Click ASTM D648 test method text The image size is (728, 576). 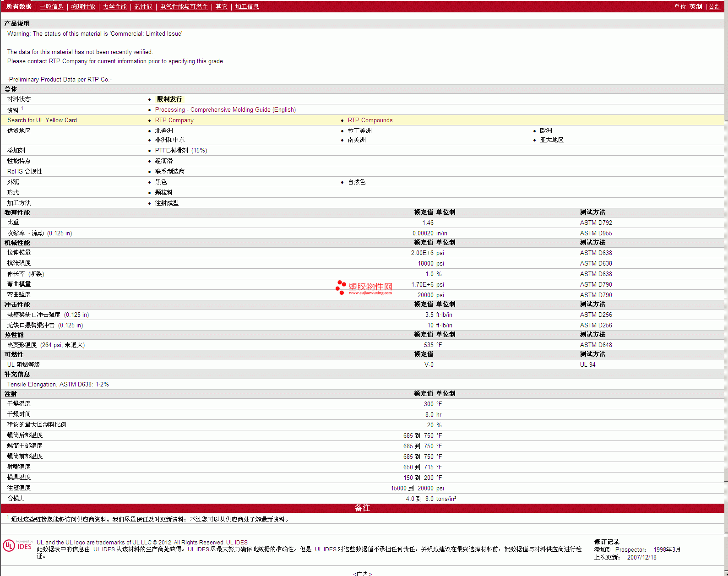(596, 345)
